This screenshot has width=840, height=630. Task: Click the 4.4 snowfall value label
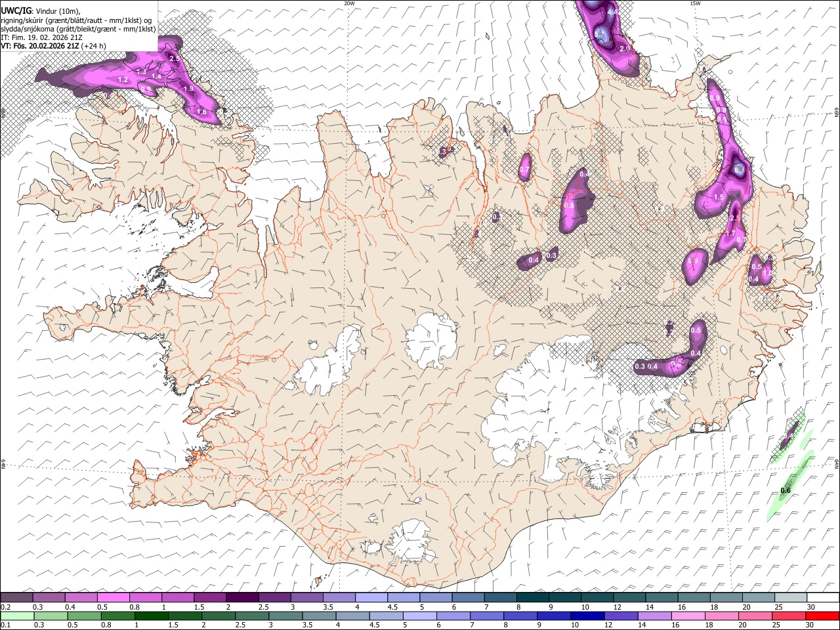point(613,12)
